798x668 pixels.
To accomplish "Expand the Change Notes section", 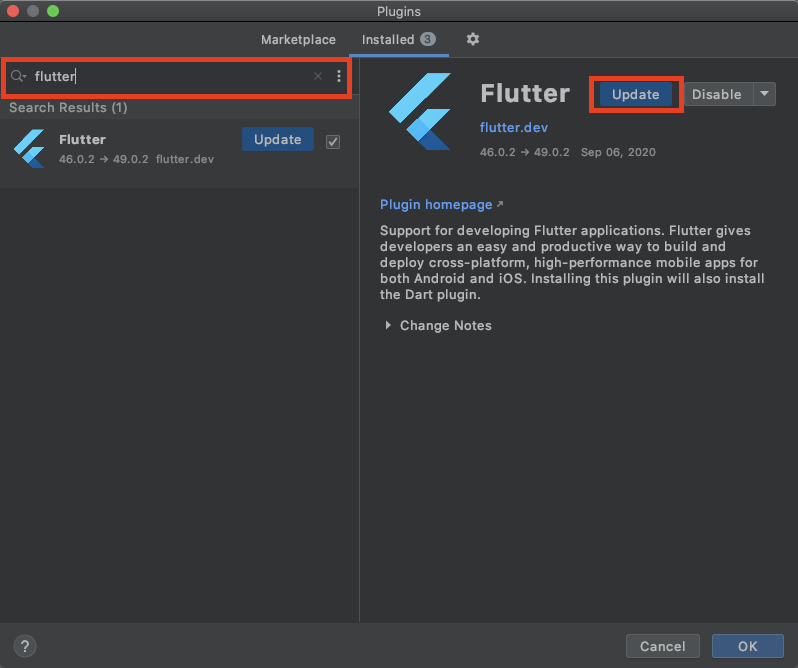I will click(388, 325).
